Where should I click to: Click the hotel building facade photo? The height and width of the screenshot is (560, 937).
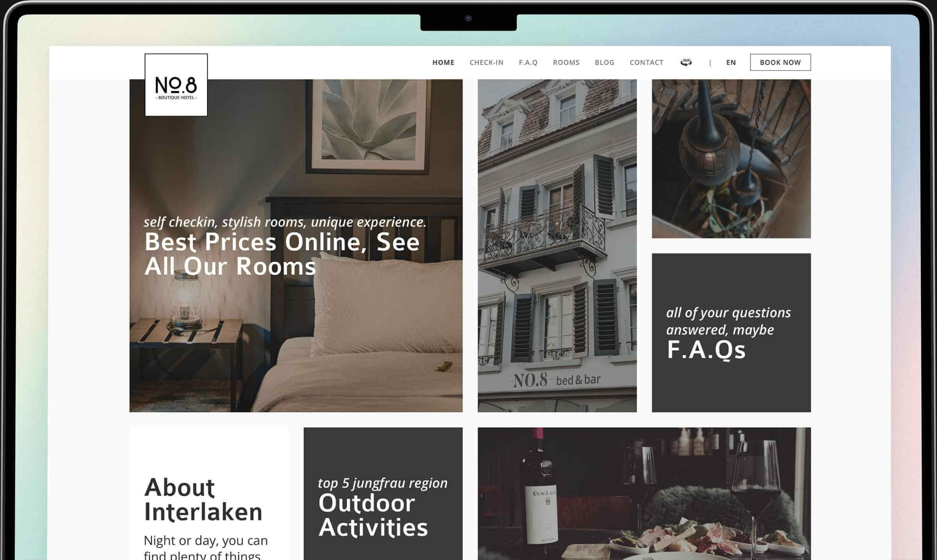[x=557, y=246]
